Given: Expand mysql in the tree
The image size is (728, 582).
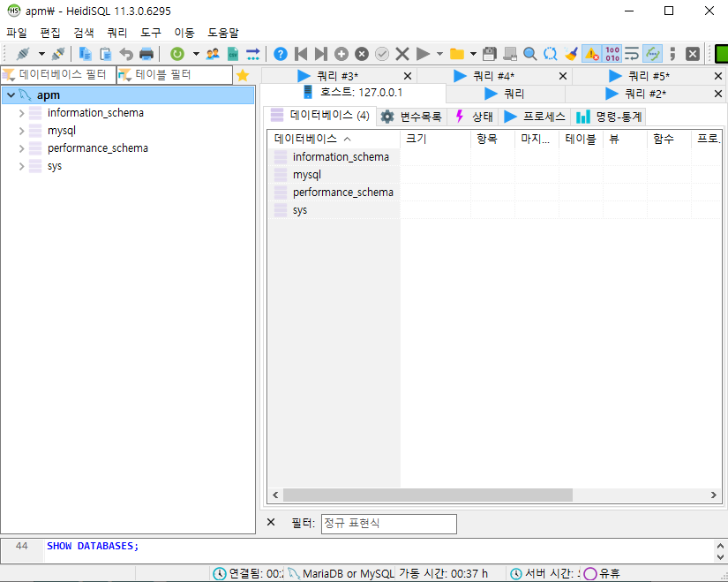Looking at the screenshot, I should tap(21, 131).
